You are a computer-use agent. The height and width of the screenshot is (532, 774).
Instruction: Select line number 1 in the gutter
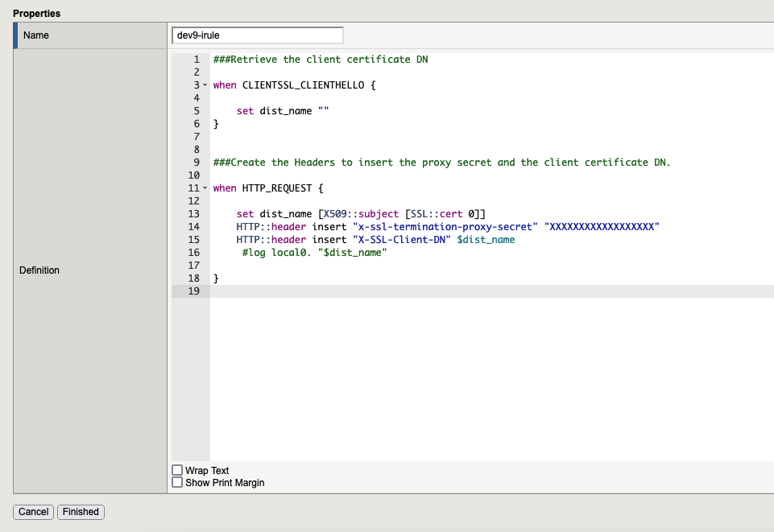coord(196,60)
